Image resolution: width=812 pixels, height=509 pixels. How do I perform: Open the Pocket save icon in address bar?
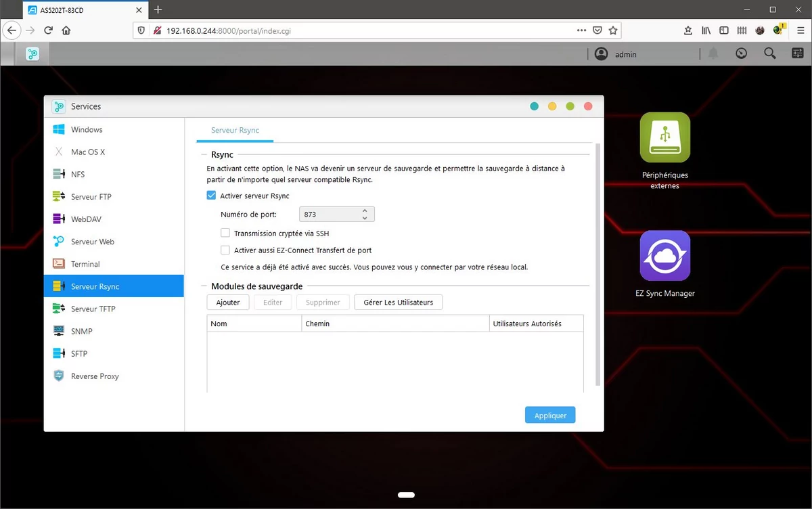point(597,30)
